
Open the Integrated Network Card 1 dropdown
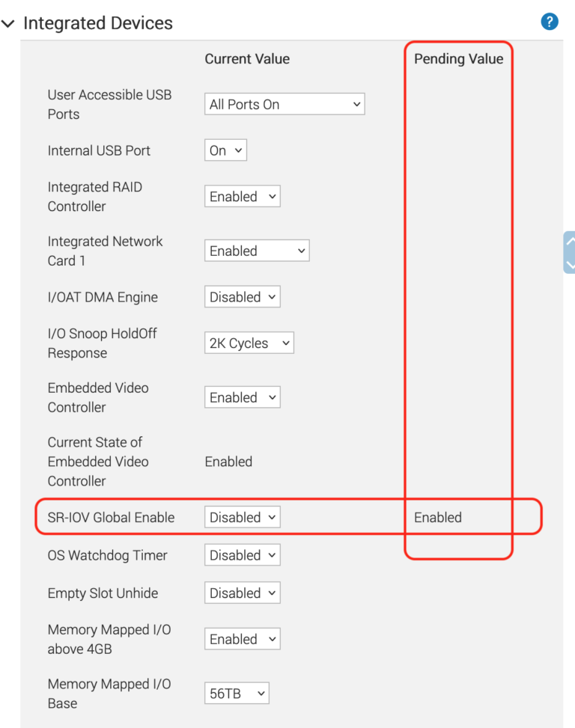tap(257, 250)
